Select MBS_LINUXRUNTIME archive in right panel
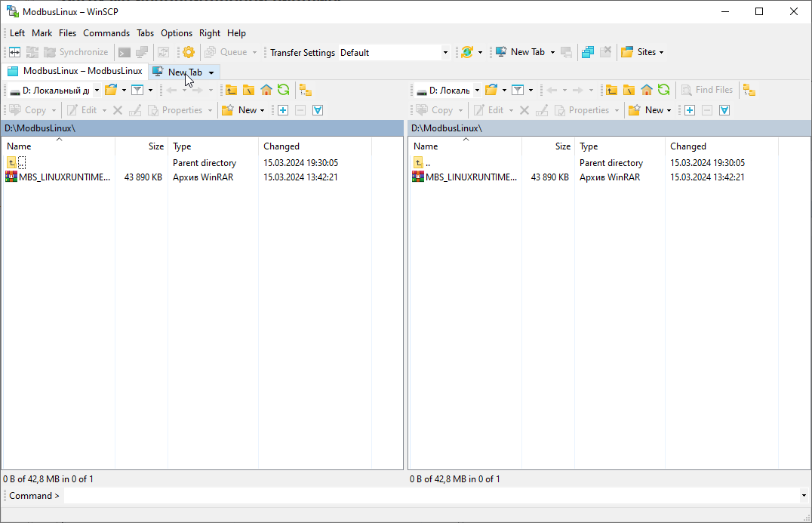812x523 pixels. pyautogui.click(x=471, y=177)
